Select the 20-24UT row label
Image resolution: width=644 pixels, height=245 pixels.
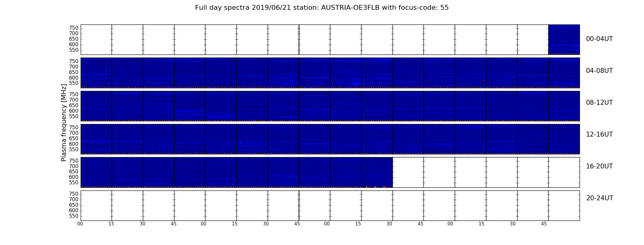coord(600,198)
